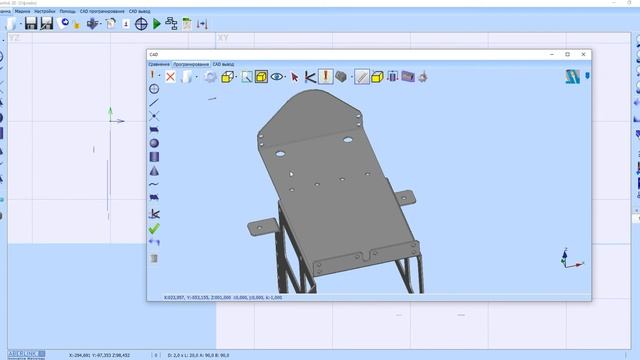Run the program with green play button

157,24
